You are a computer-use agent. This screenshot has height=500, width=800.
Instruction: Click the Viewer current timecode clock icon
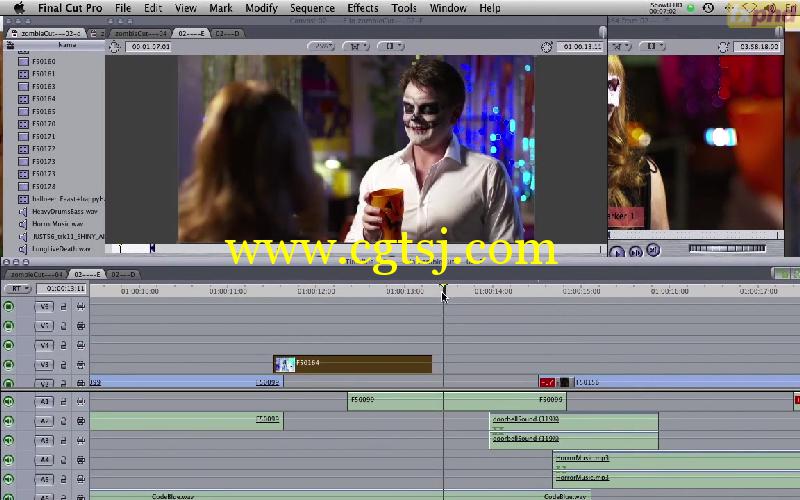(723, 47)
